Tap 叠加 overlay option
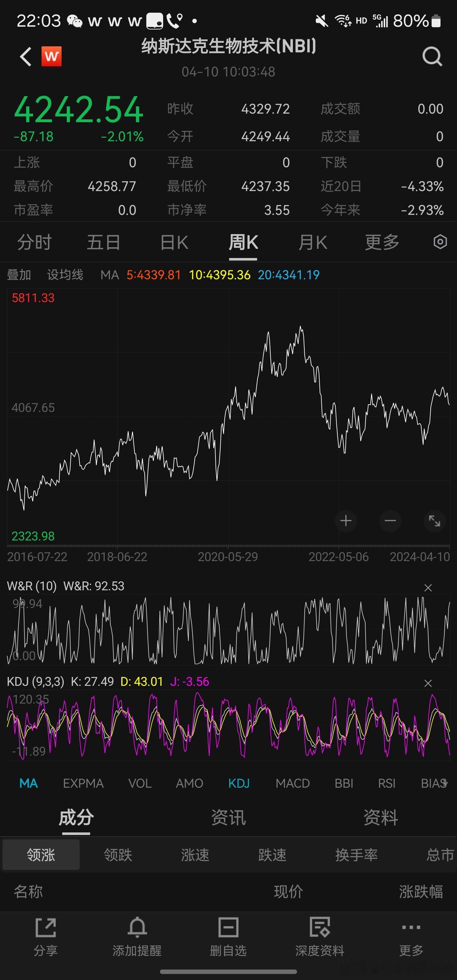Viewport: 457px width, 980px height. pos(19,275)
